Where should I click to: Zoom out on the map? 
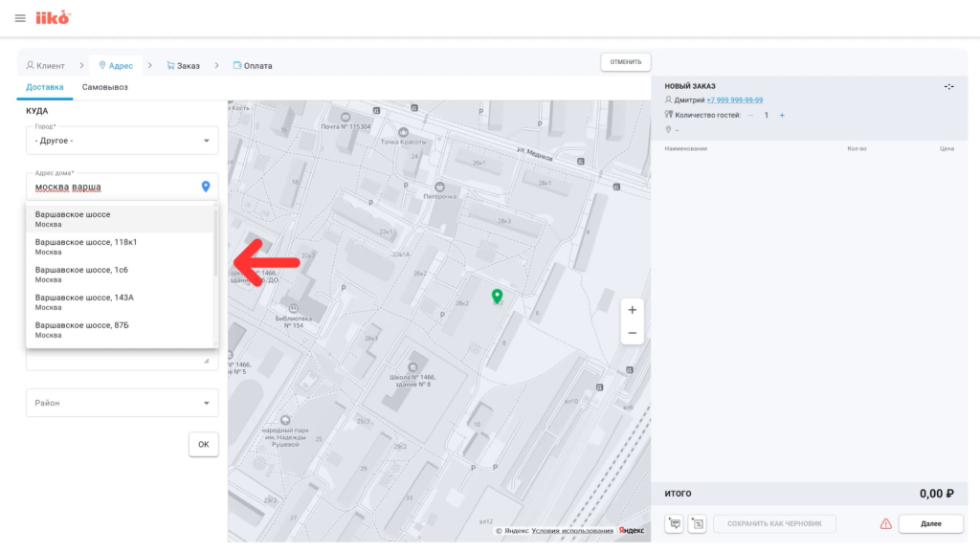point(632,333)
